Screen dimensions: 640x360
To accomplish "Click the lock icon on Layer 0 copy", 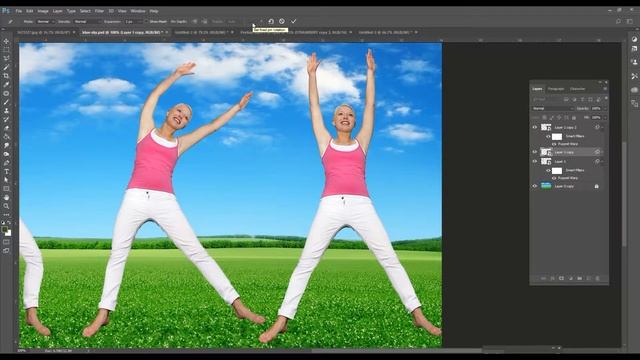I will coord(596,186).
